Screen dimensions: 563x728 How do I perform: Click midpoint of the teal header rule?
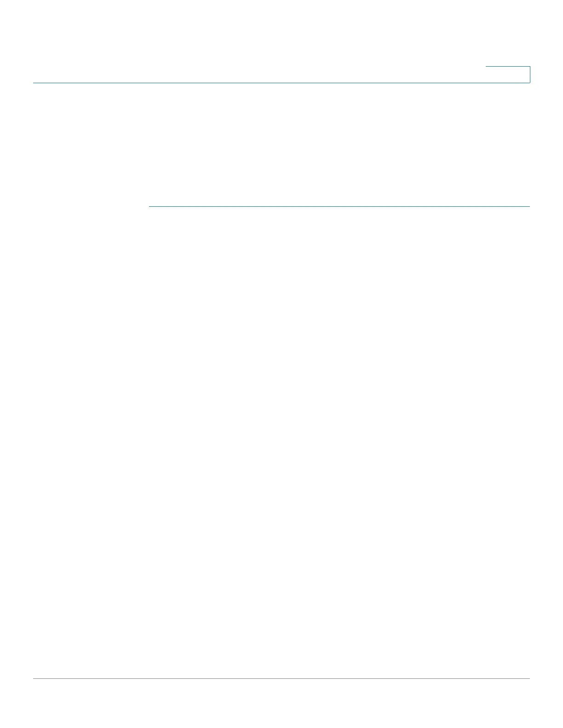click(x=281, y=83)
